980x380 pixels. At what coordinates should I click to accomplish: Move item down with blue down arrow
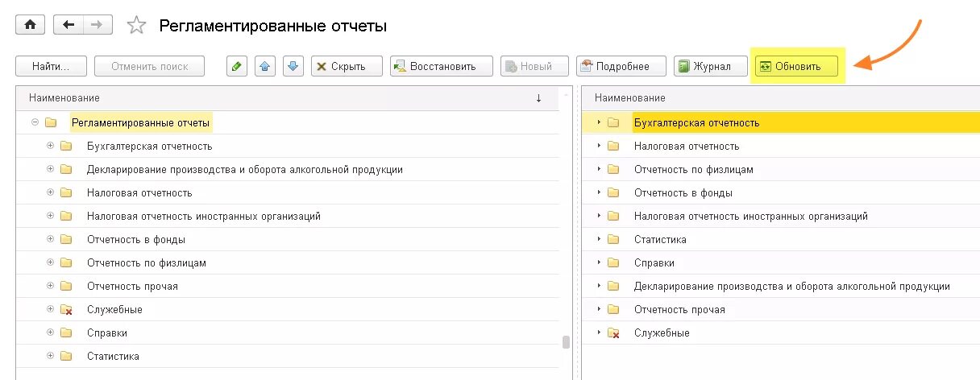click(x=293, y=67)
